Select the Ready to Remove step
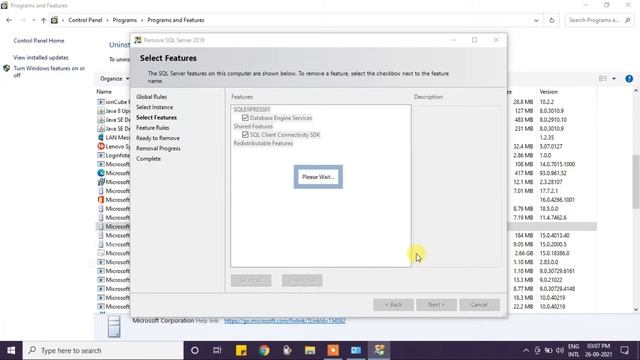This screenshot has width=640, height=360. [158, 138]
